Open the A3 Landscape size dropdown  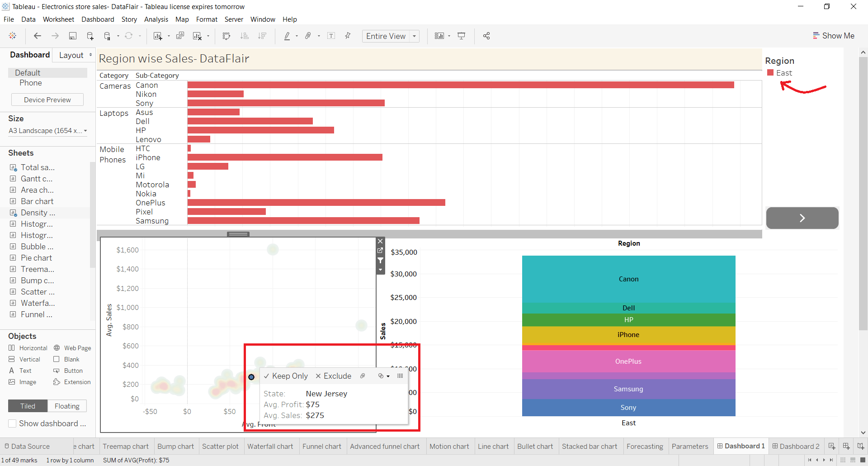(x=47, y=131)
